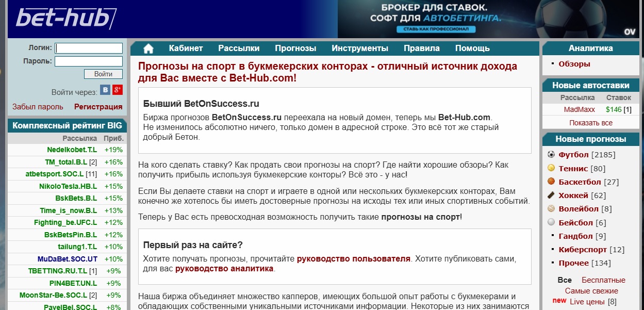Select the Теннис ball icon
Image resolution: width=644 pixels, height=310 pixels.
coord(550,168)
